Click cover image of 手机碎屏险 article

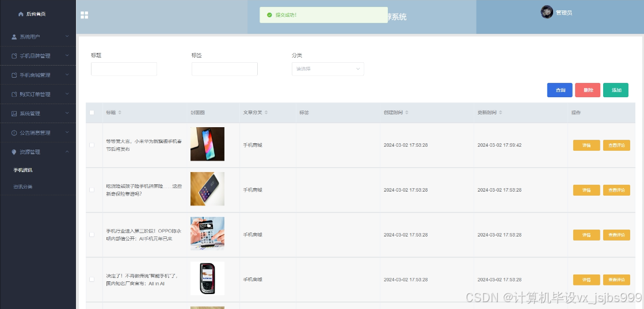(x=207, y=189)
